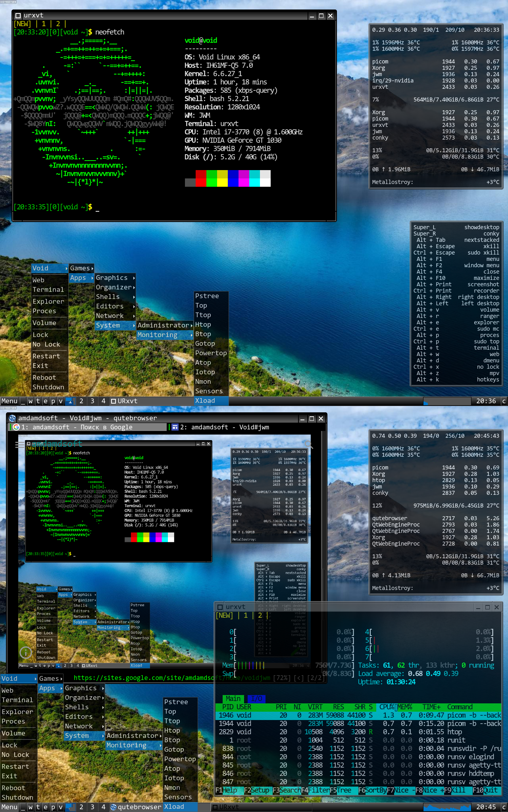Click the window icon of the neofetch urxvt window
This screenshot has width=508, height=812.
pos(18,16)
